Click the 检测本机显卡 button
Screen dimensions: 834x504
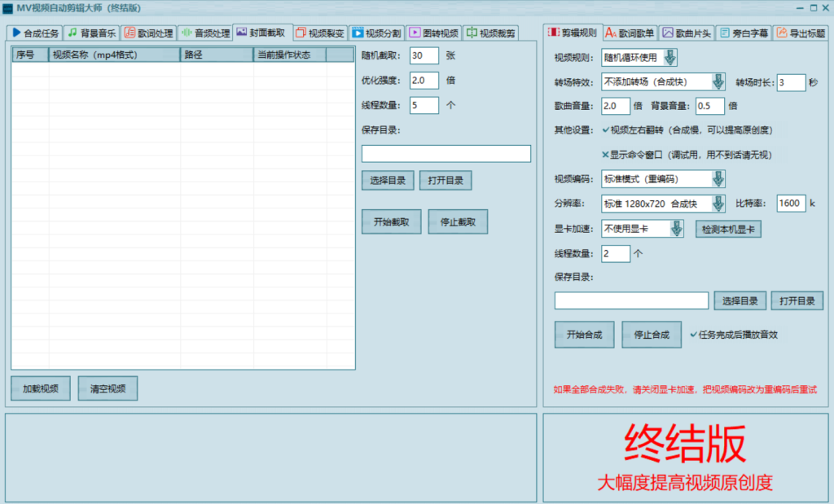coord(727,229)
